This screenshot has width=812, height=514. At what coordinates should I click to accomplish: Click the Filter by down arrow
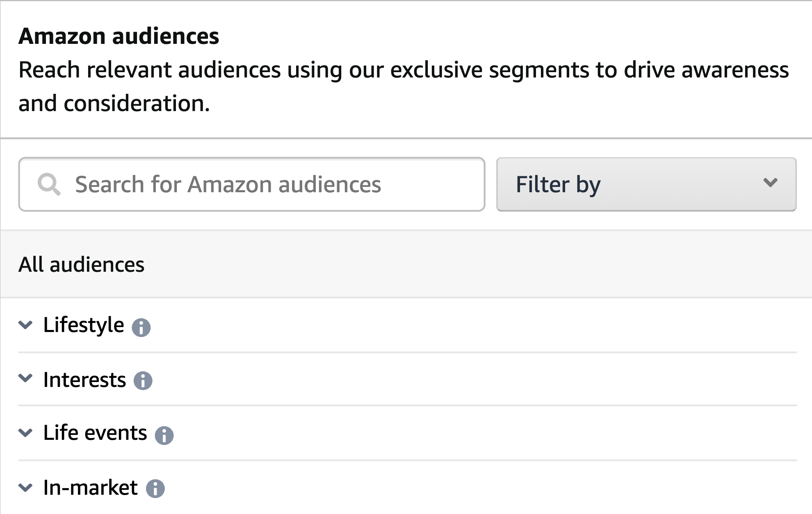(770, 183)
